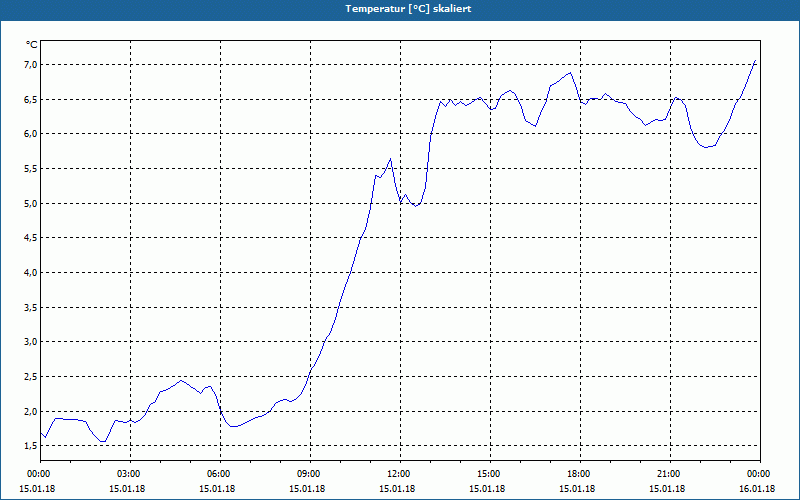Click the date label under 12:00

coord(397,489)
